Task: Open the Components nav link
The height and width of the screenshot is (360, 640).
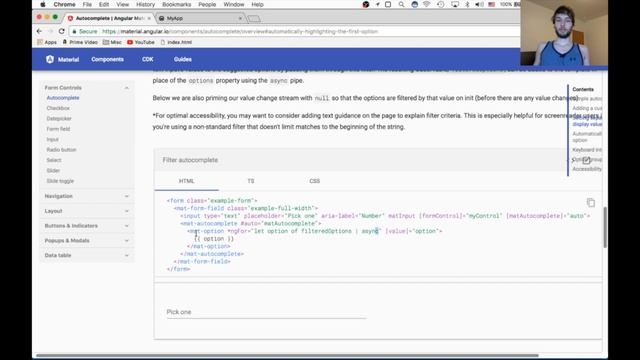Action: pos(107,59)
